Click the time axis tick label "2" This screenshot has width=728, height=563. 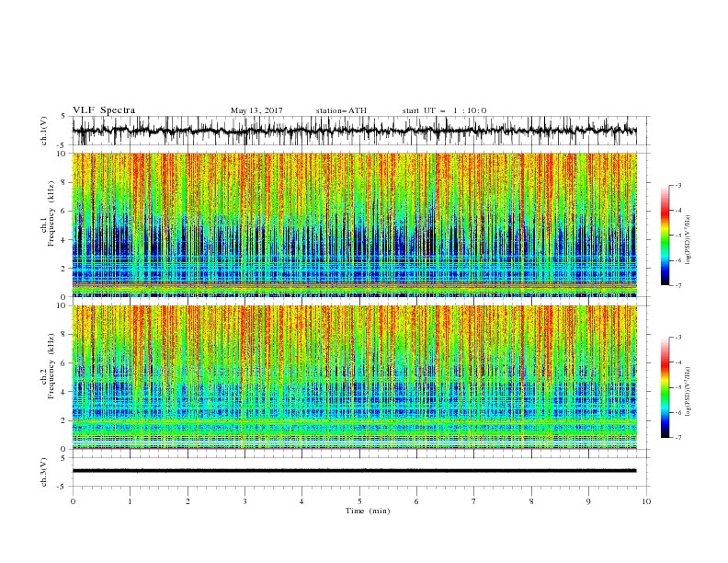coord(188,501)
